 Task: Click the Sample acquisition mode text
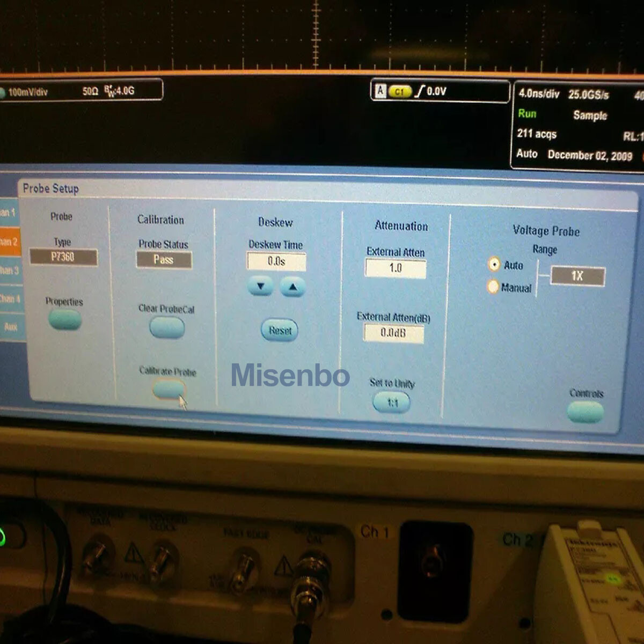(590, 115)
